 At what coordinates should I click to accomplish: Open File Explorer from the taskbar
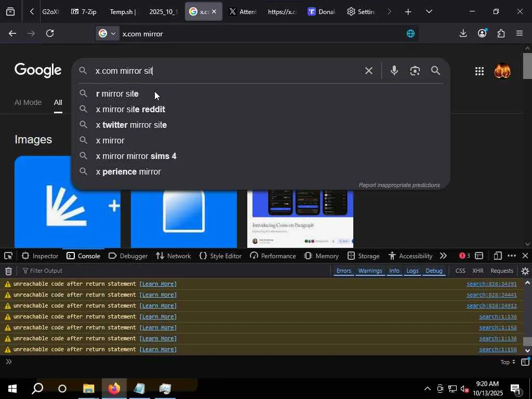pos(88,389)
